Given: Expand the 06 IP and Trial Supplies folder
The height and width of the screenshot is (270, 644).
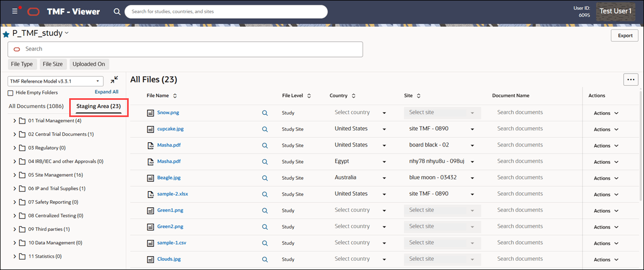Looking at the screenshot, I should 14,188.
